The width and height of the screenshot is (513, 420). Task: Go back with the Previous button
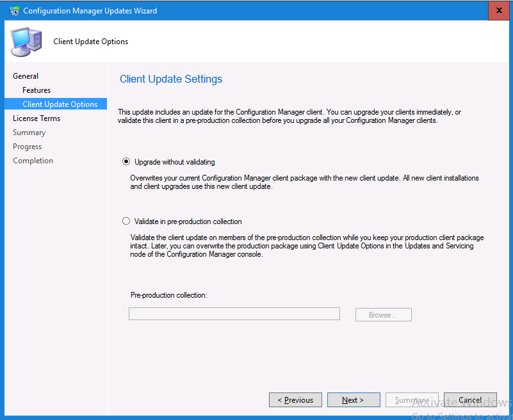click(x=295, y=400)
